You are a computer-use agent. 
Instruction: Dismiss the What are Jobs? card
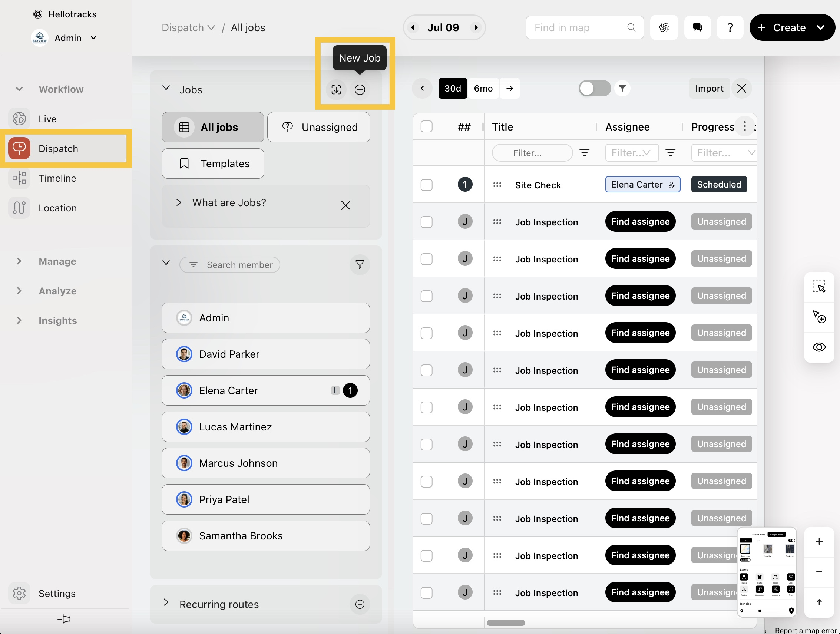(345, 205)
